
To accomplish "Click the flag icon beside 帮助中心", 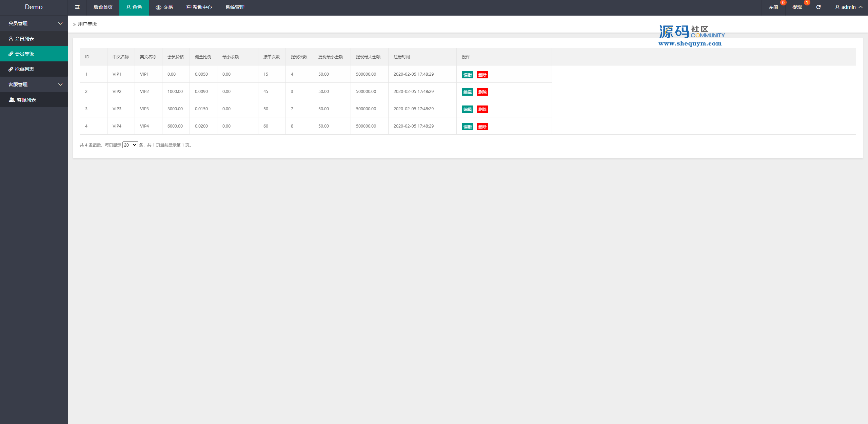I will [x=189, y=7].
